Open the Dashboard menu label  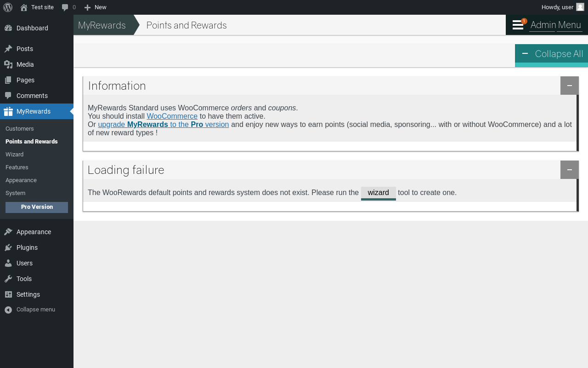click(x=32, y=28)
